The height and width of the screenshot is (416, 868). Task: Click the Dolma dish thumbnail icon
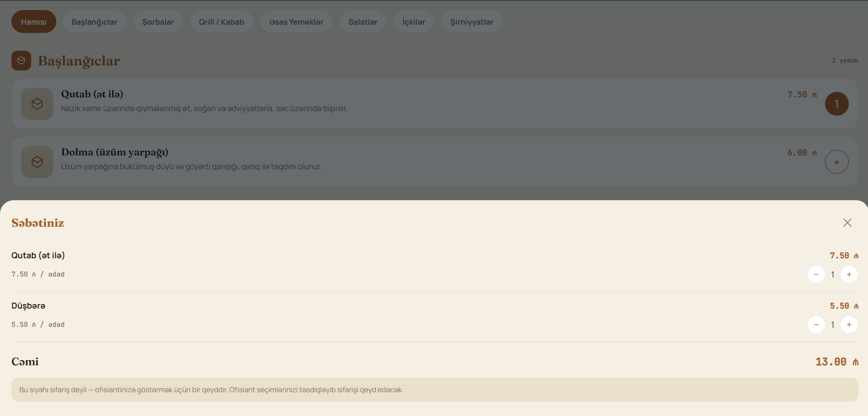(37, 162)
